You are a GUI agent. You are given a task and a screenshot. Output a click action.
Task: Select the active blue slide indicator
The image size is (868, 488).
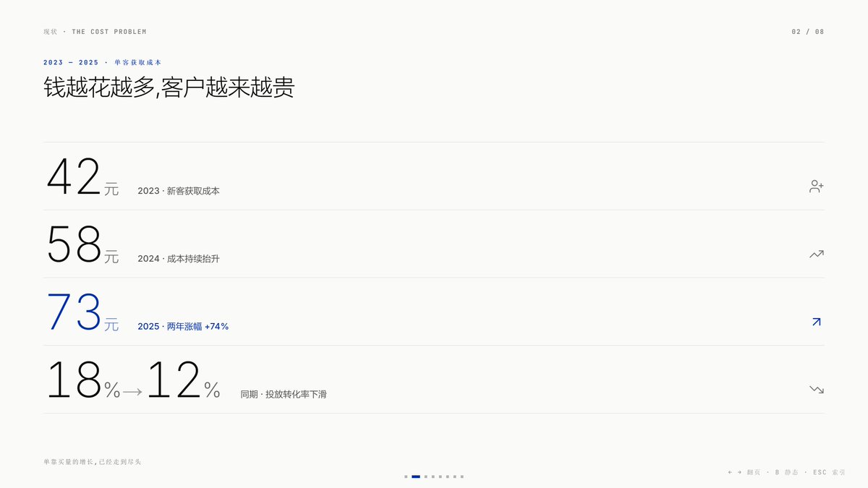point(416,476)
